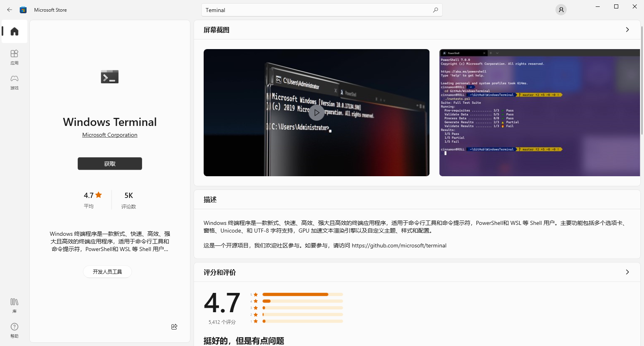Open the PowerShell screenshot thumbnail
Image resolution: width=644 pixels, height=346 pixels.
(x=539, y=113)
